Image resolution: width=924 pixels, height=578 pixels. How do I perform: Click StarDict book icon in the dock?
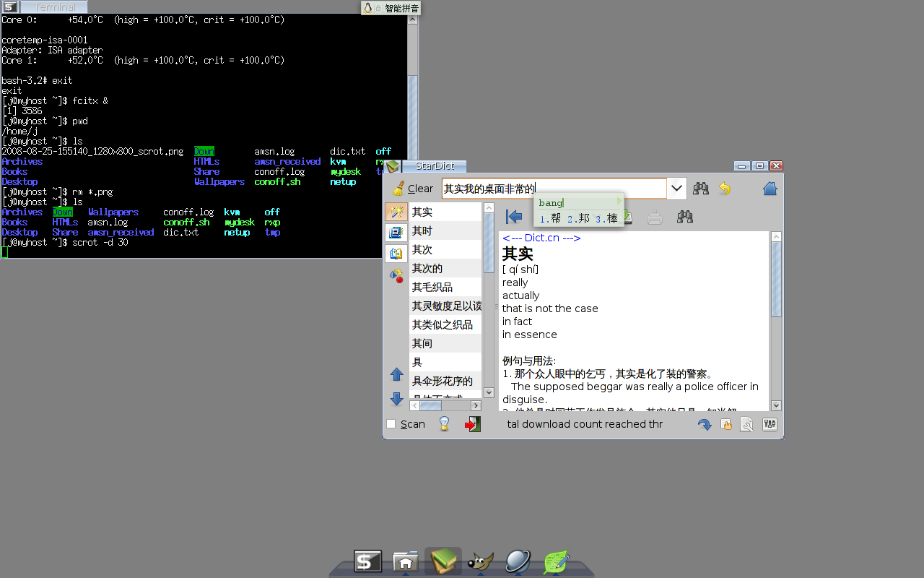pyautogui.click(x=443, y=561)
